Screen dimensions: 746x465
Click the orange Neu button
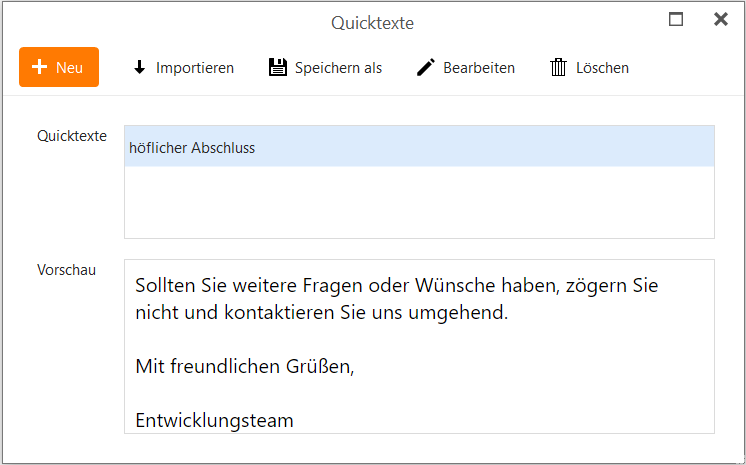(x=59, y=67)
